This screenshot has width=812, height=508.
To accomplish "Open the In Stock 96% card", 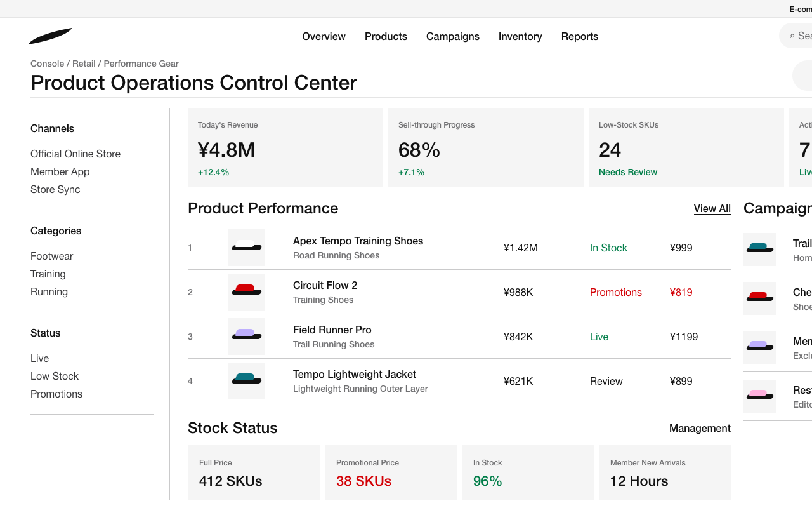I will [x=528, y=472].
